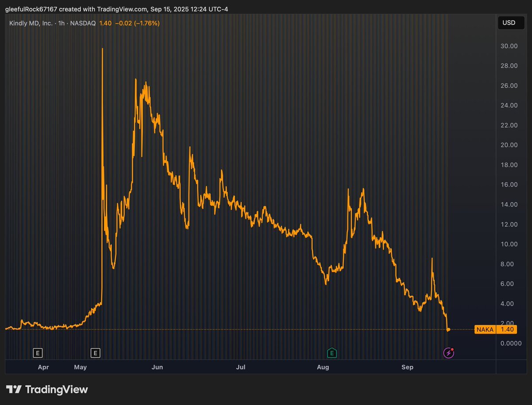Screen dimensions: 532x405
Task: Click the earnings marker below April
Action: coord(38,353)
